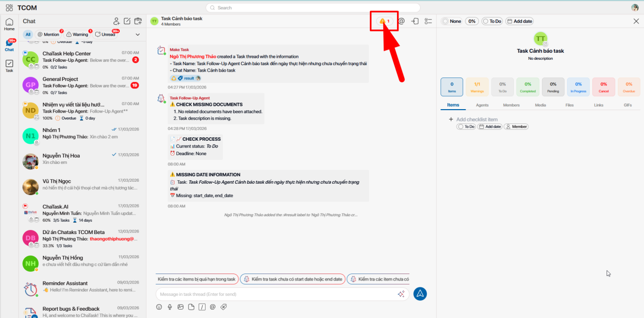Filter chats by Mention
This screenshot has height=318, width=644.
click(x=48, y=35)
